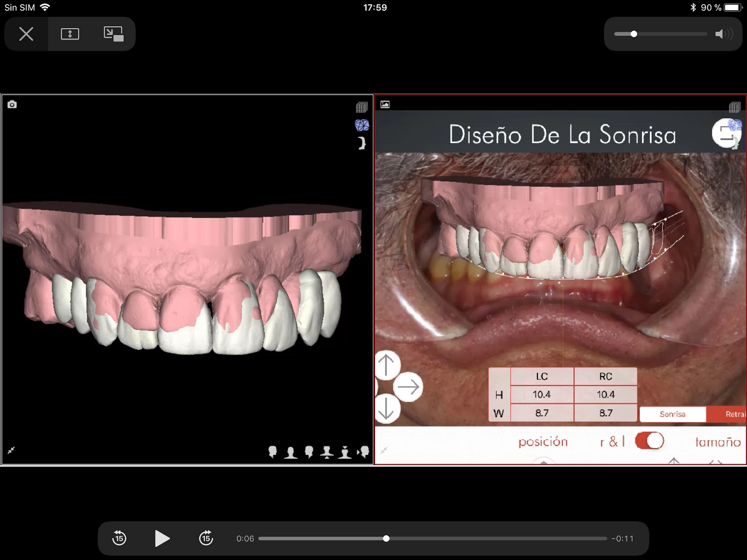Play the video

point(162,538)
